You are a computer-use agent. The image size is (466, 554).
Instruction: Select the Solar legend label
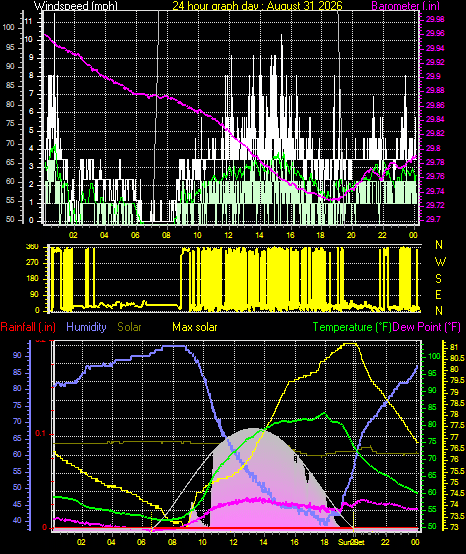click(129, 327)
